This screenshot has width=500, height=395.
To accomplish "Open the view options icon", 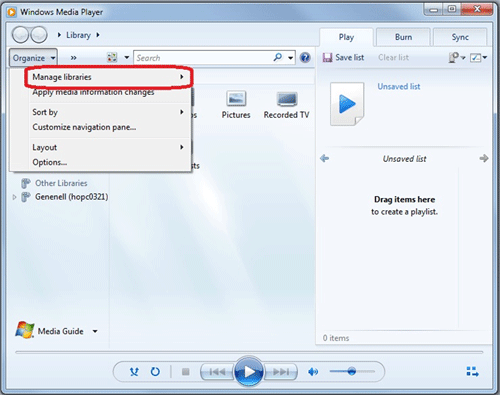I will pos(112,57).
